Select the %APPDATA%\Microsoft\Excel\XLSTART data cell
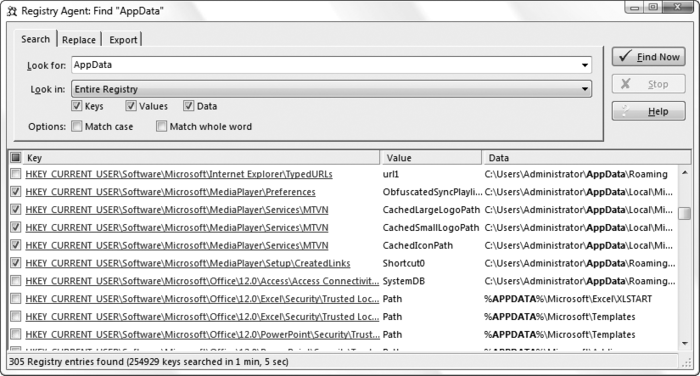Image resolution: width=700 pixels, height=376 pixels. pyautogui.click(x=568, y=299)
